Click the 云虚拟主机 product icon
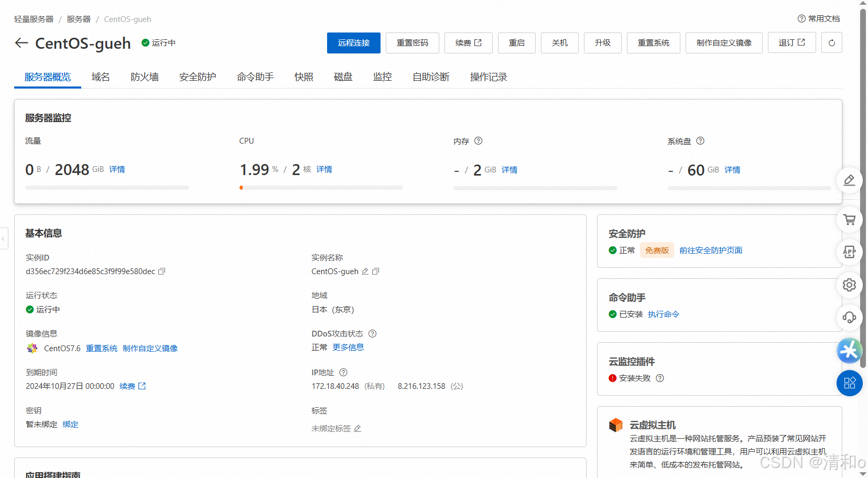868x478 pixels. [616, 425]
